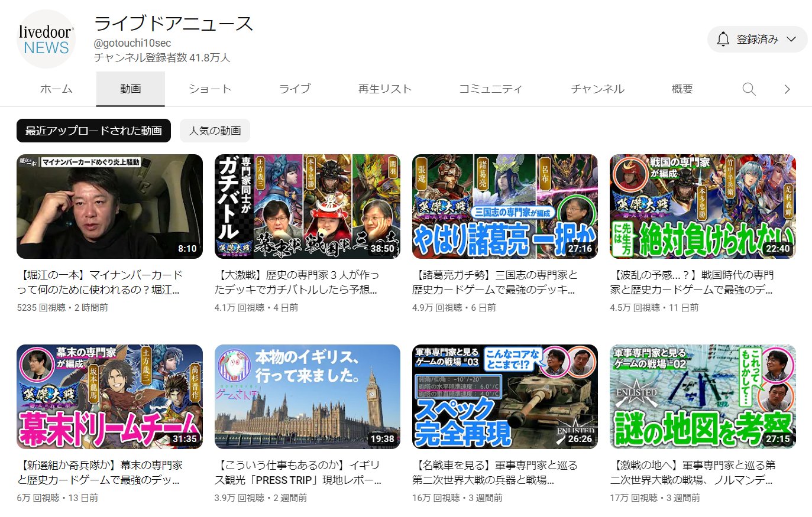Click the livedoor NEWS channel avatar
This screenshot has width=812, height=517.
pyautogui.click(x=46, y=39)
